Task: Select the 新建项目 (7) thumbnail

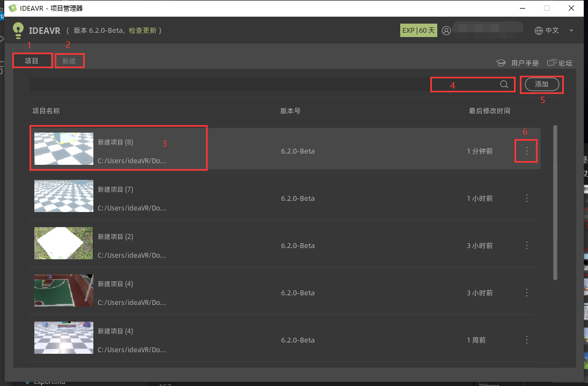Action: pos(64,196)
